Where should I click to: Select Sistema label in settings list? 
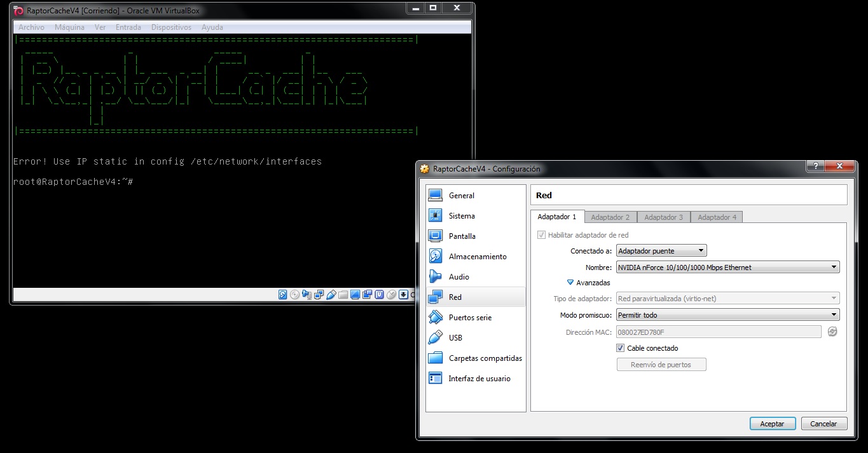point(462,216)
